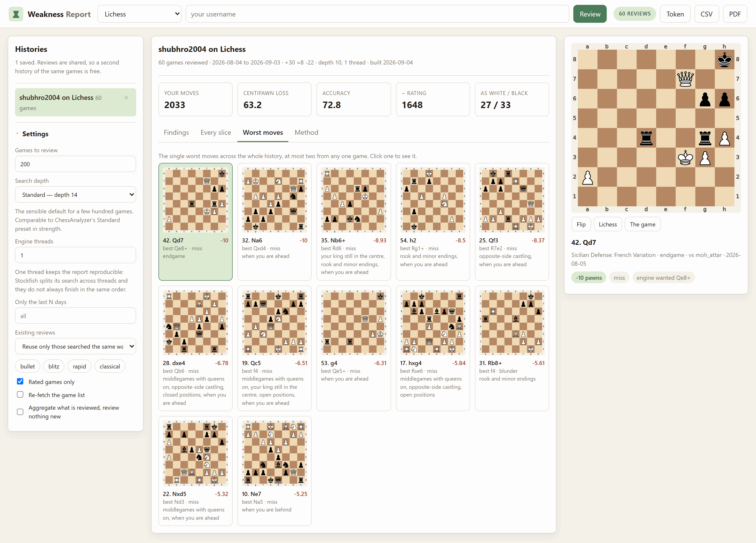The width and height of the screenshot is (756, 543).
Task: Export report as PDF
Action: coord(735,14)
